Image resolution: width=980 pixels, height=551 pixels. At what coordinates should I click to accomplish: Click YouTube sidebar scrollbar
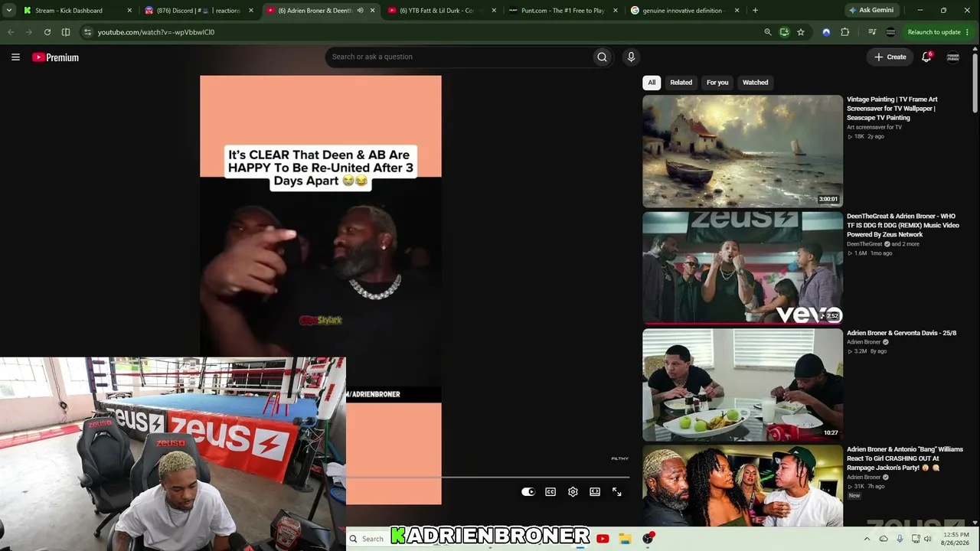pos(975,84)
